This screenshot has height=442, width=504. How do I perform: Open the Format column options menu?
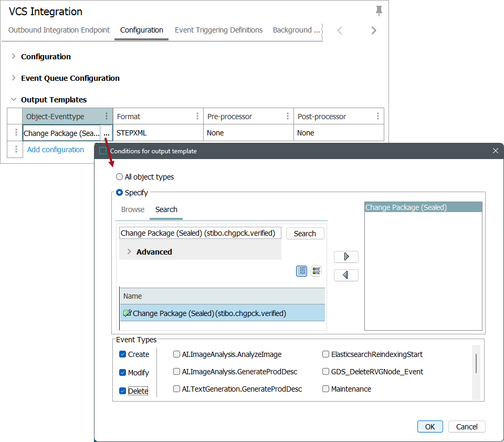click(x=197, y=117)
